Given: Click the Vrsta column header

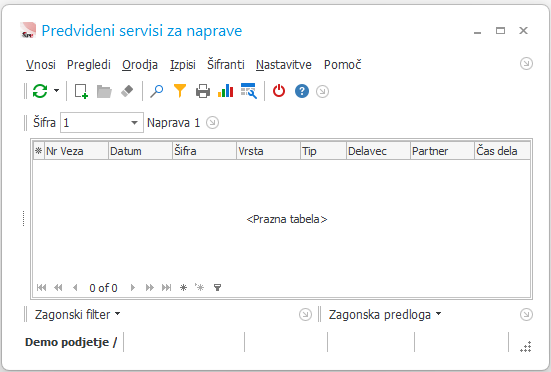Looking at the screenshot, I should 268,151.
